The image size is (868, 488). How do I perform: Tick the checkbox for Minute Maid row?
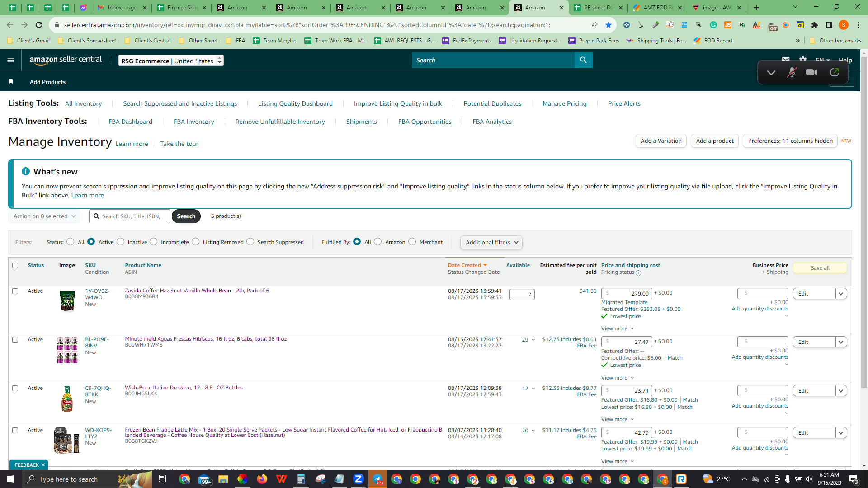click(x=15, y=339)
